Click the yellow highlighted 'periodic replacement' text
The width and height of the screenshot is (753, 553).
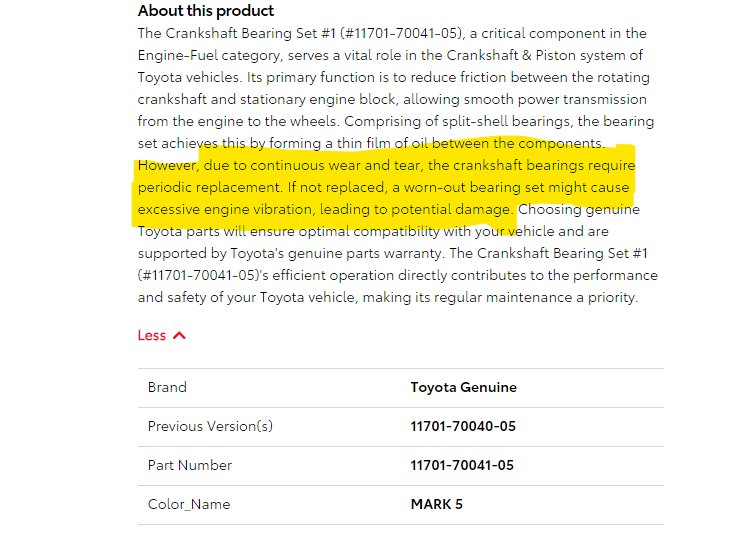209,187
